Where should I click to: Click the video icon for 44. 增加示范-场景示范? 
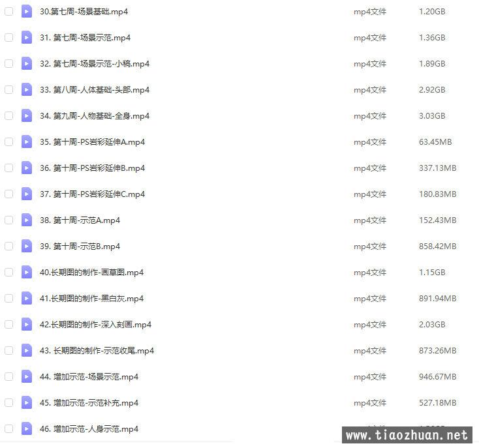point(27,376)
